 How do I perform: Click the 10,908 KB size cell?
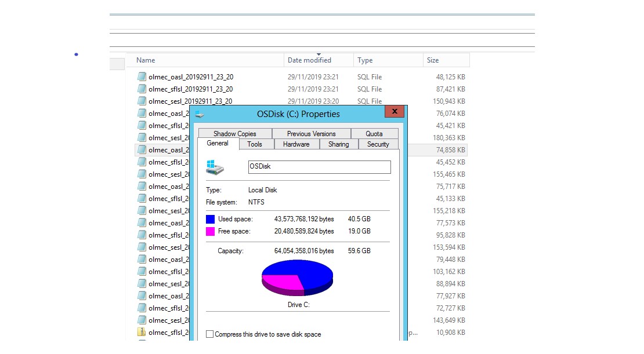tap(451, 332)
